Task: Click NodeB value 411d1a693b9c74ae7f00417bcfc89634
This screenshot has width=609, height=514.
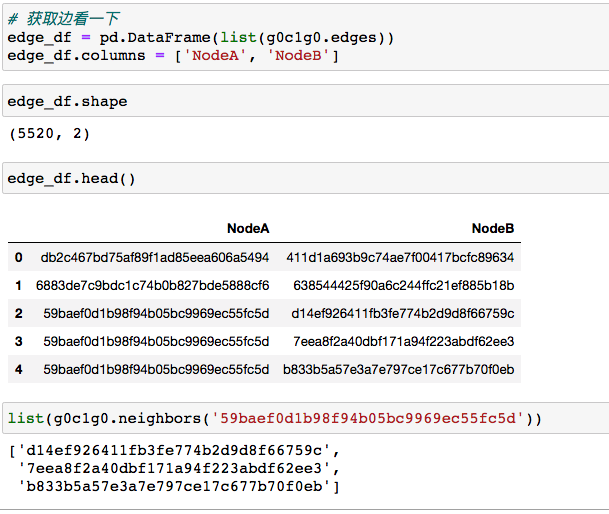Action: (400, 257)
